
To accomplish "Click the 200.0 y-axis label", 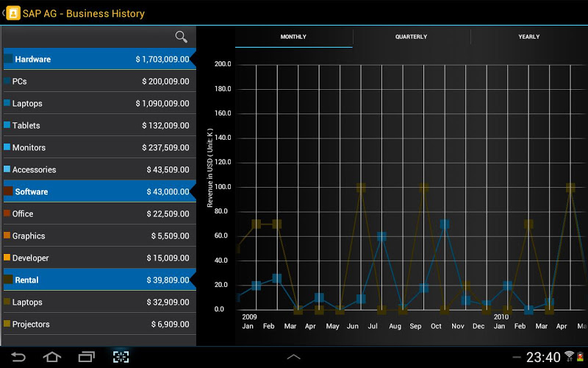I will coord(223,64).
